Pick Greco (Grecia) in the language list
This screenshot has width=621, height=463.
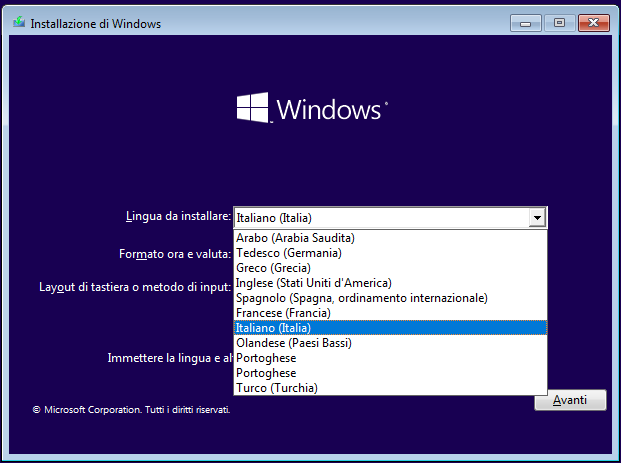(x=390, y=268)
